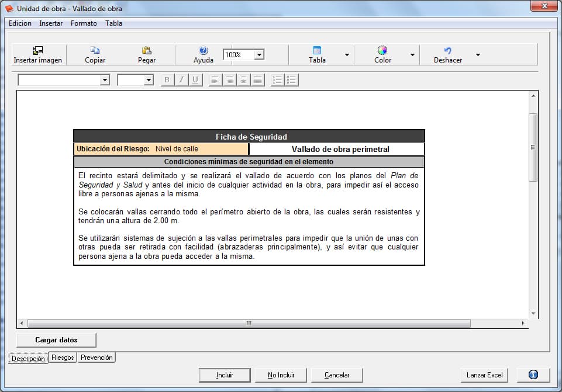Click the Incluir button
562x392 pixels.
point(225,375)
